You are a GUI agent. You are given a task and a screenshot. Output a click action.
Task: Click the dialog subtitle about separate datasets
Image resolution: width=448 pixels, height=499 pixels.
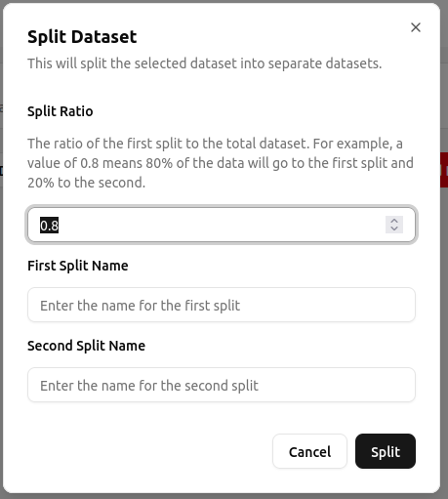tap(204, 63)
